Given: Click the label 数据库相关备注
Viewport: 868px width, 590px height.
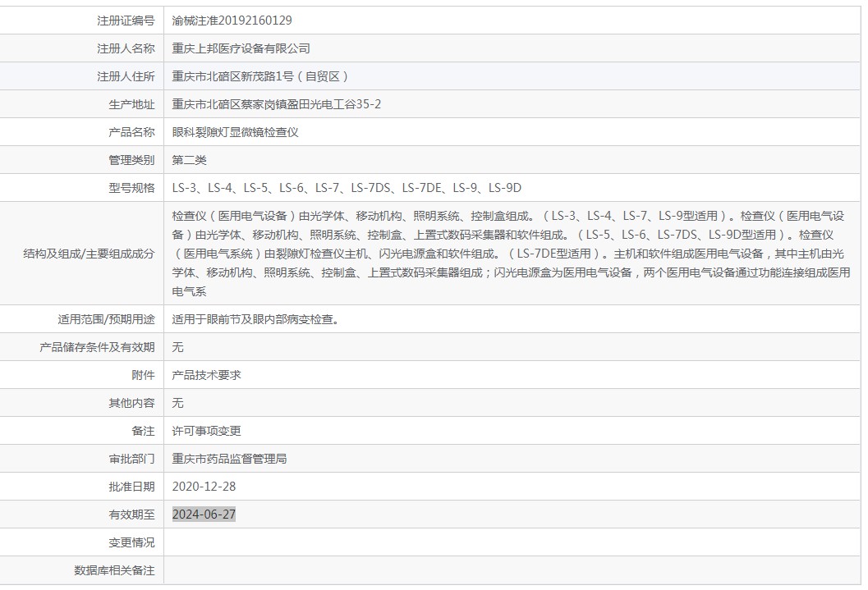Looking at the screenshot, I should pos(114,570).
